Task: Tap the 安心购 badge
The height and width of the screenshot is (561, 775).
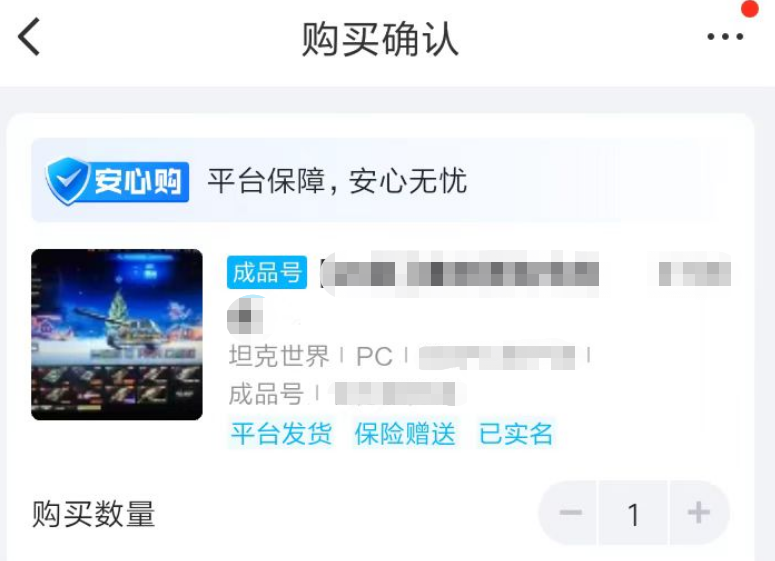Action: pyautogui.click(x=117, y=181)
